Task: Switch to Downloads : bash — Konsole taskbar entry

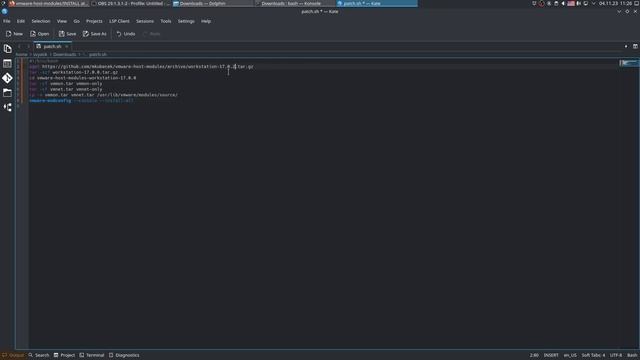Action: pyautogui.click(x=295, y=3)
